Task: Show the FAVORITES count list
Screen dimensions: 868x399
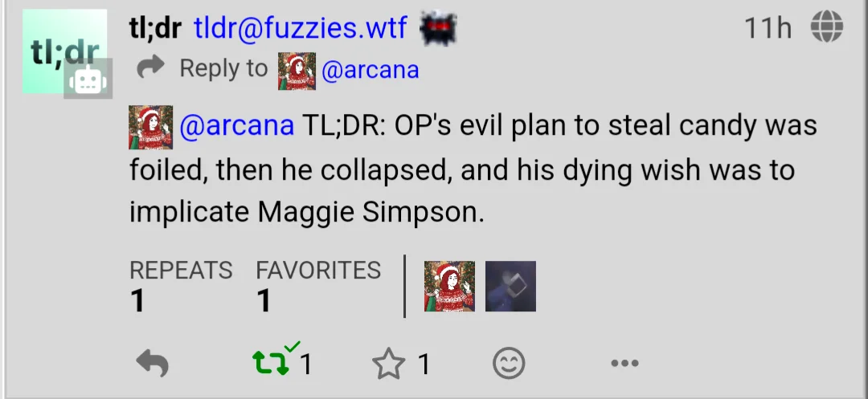Action: tap(318, 287)
